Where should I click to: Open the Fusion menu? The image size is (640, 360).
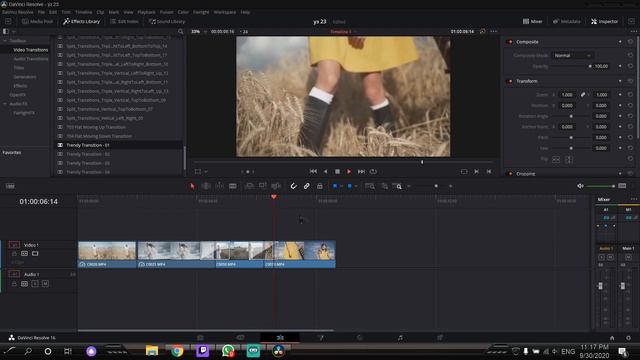coord(167,12)
